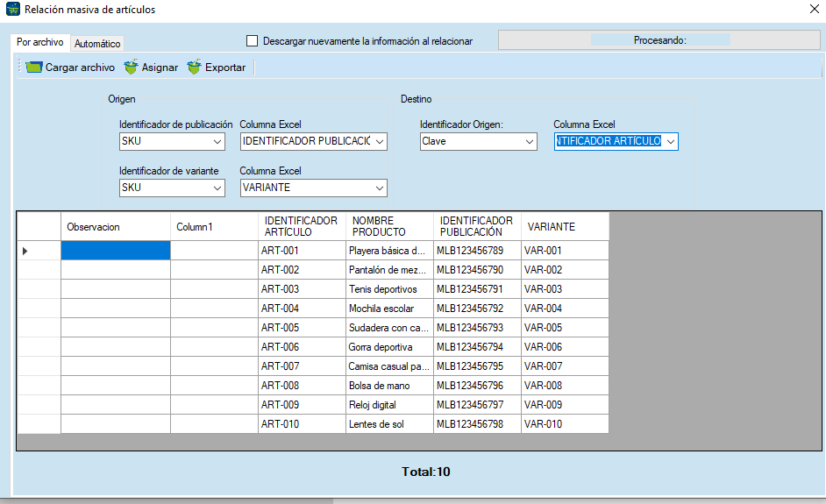Click cell MLB123456792
Screen dimensions: 826x504
(477, 308)
